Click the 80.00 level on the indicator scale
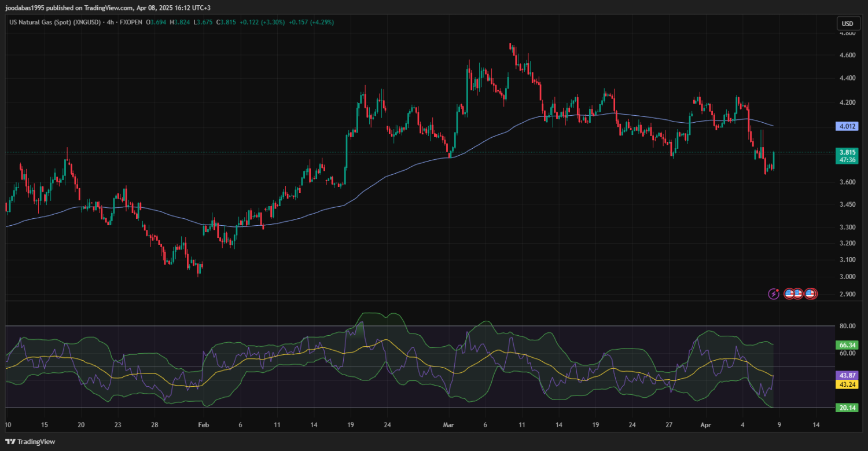The image size is (868, 451). coord(847,326)
